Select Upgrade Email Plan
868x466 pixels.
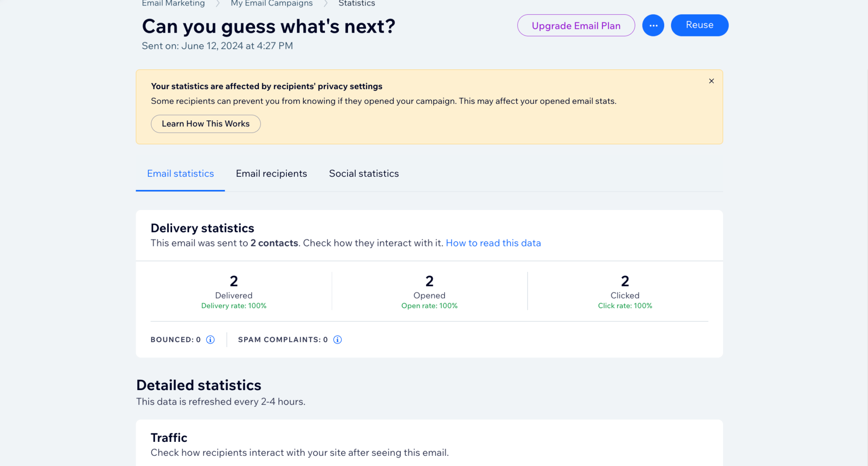coord(576,25)
